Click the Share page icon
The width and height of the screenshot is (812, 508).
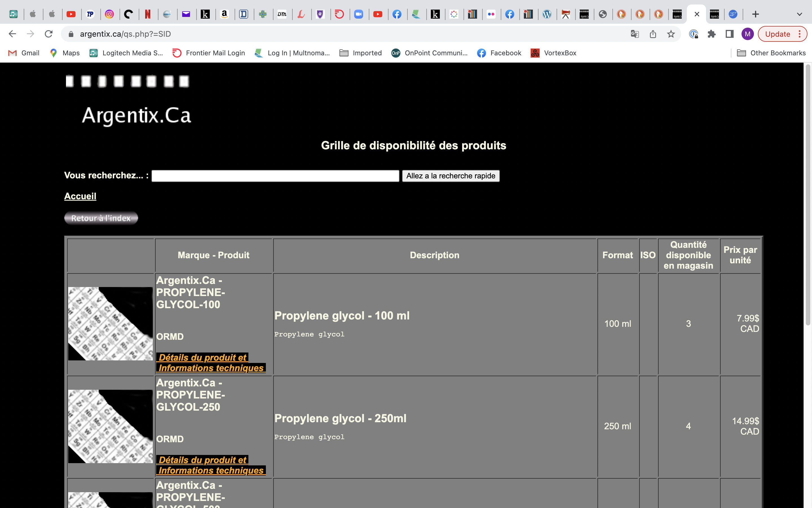(x=653, y=34)
